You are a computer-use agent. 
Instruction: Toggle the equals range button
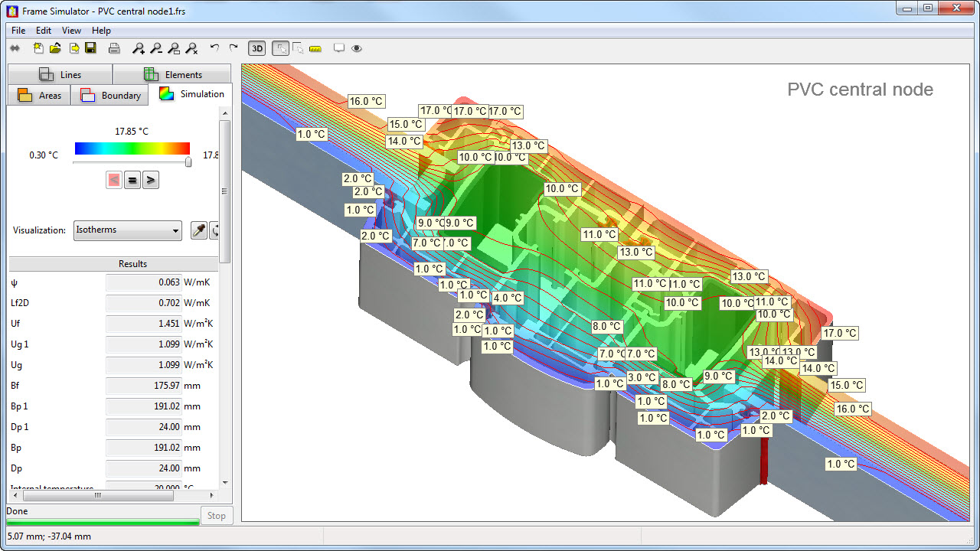[x=132, y=181]
